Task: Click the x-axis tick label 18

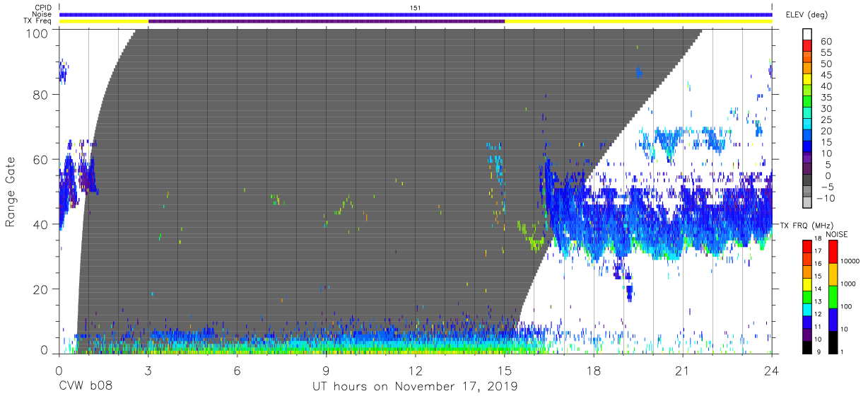Action: pyautogui.click(x=594, y=370)
